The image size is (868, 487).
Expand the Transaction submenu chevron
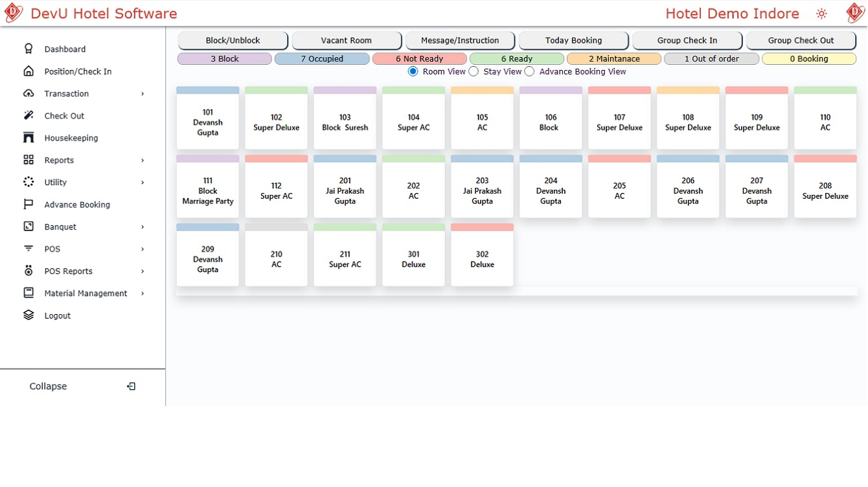(x=143, y=94)
